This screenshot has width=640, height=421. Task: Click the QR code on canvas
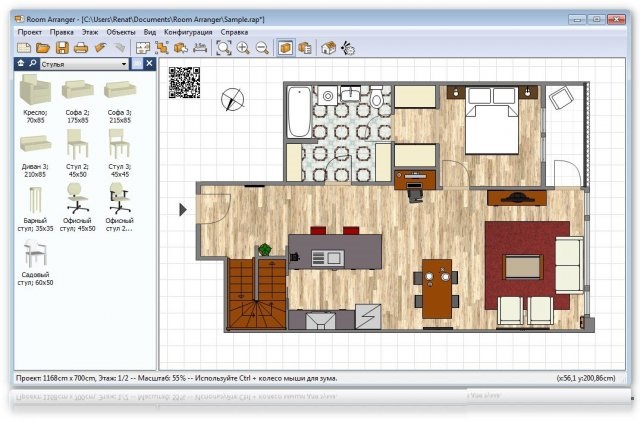(x=184, y=82)
